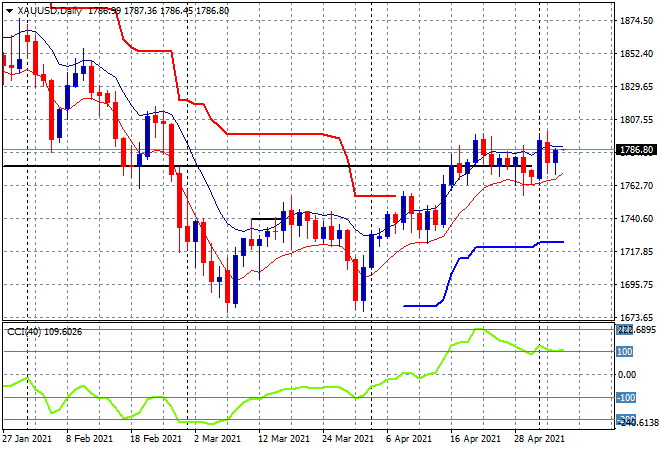
Task: Click the 1874.50 price axis label
Action: pyautogui.click(x=637, y=21)
